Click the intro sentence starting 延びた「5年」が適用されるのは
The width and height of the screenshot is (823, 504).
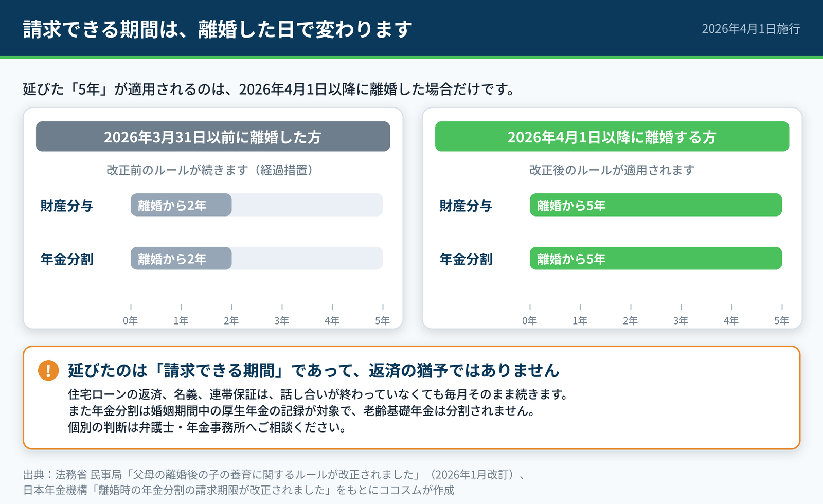[270, 89]
